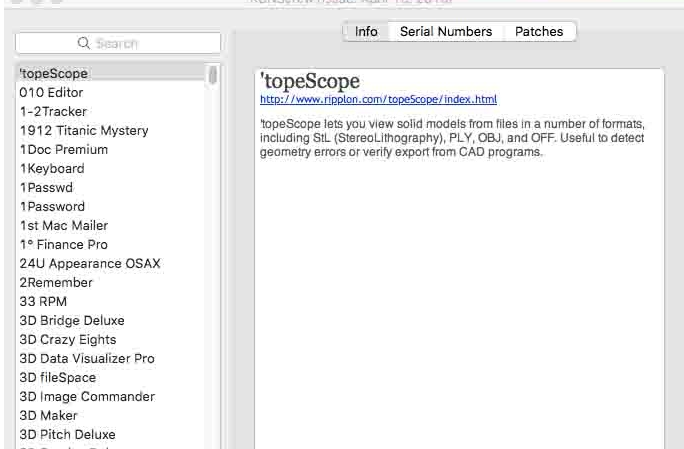684x449 pixels.
Task: Click the 'topeScope heading in info pane
Action: [310, 81]
